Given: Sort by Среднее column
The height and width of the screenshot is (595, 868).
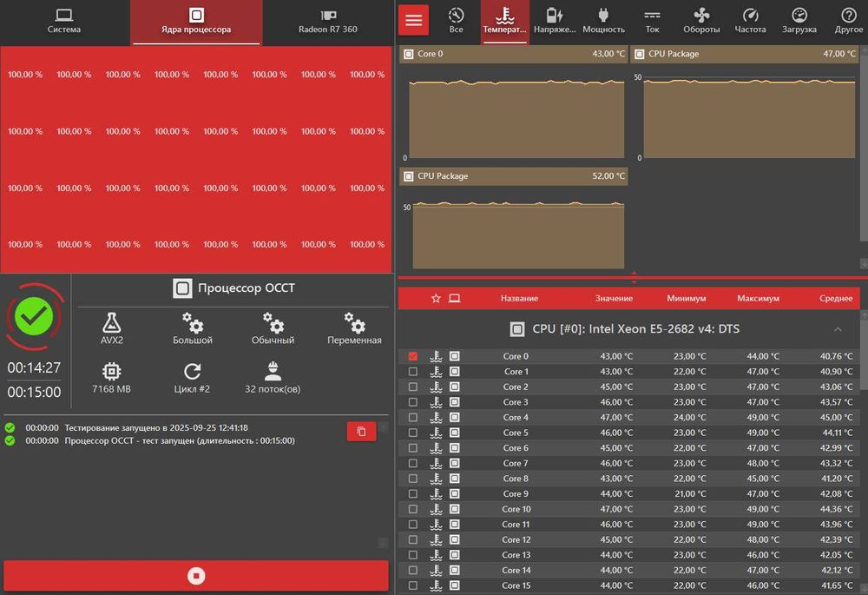Looking at the screenshot, I should [x=836, y=298].
